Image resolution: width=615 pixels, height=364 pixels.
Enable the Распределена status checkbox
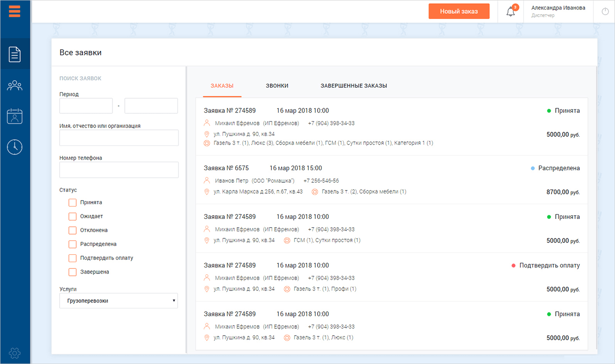pos(73,244)
